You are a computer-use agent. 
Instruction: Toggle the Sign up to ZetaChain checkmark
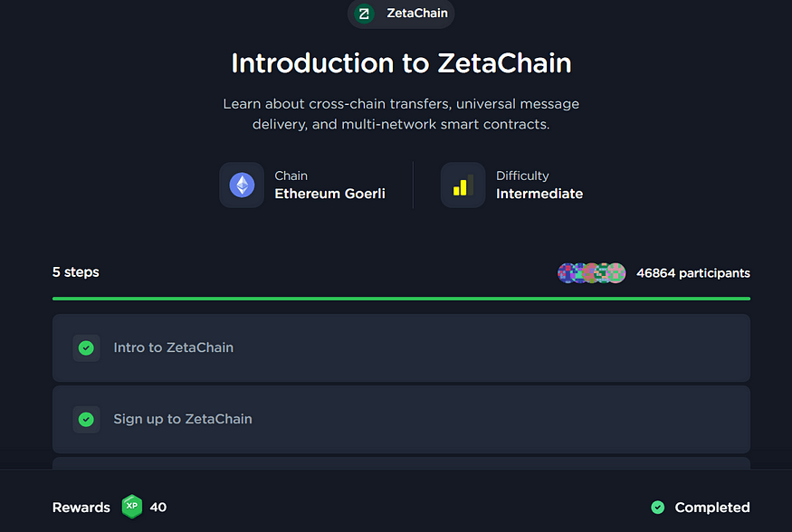(86, 419)
